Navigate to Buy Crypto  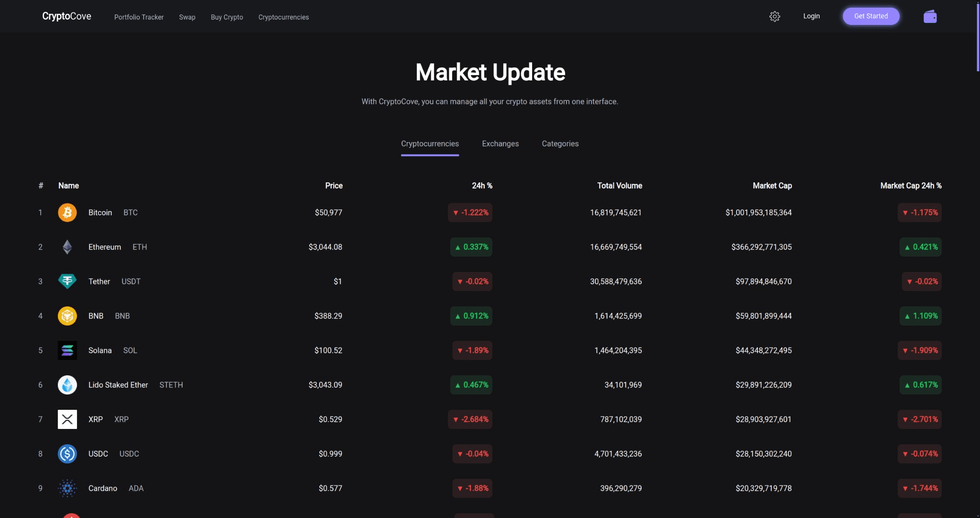pos(227,17)
